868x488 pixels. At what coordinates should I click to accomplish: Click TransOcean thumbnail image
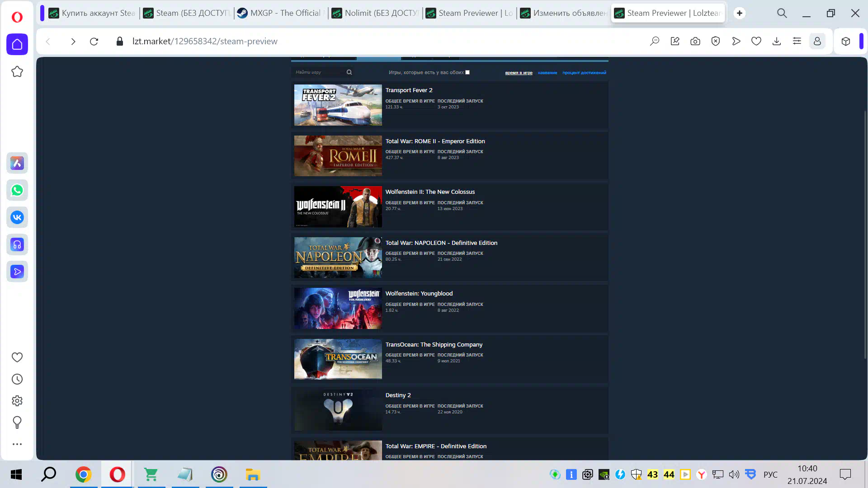click(x=338, y=359)
